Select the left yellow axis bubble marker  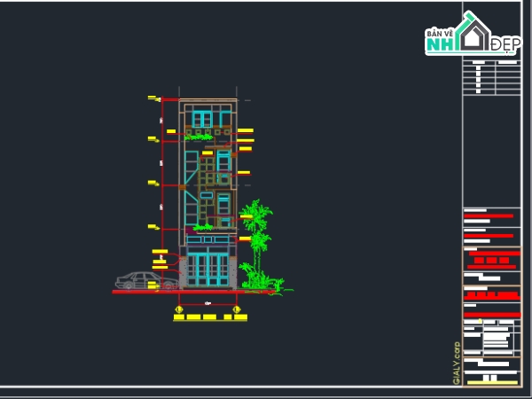point(179,309)
